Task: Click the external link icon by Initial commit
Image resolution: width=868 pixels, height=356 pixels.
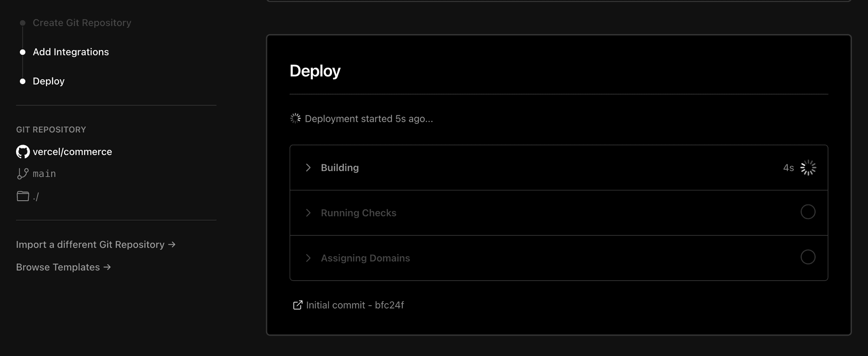Action: coord(297,305)
